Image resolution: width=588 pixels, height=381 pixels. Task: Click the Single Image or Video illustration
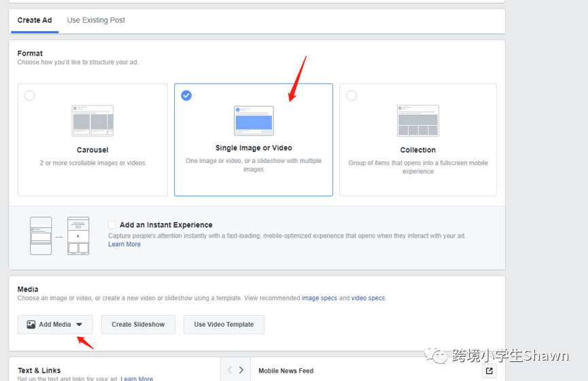254,121
